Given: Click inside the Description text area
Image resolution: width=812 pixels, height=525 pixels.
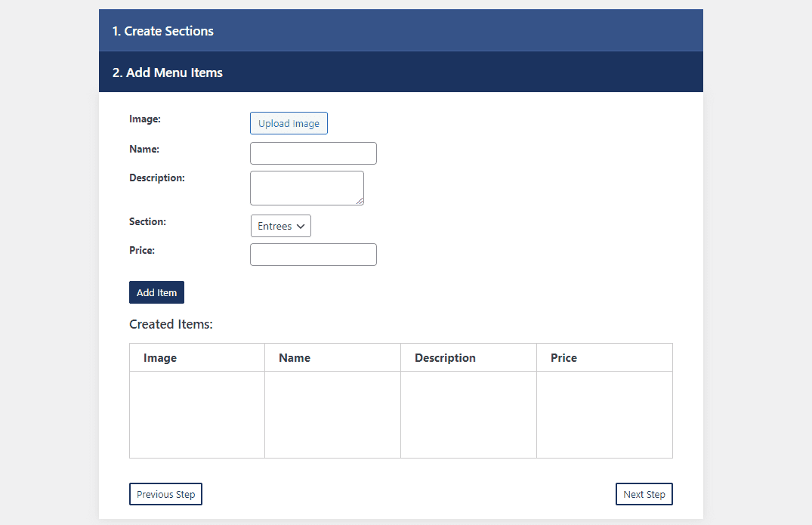Looking at the screenshot, I should tap(307, 187).
